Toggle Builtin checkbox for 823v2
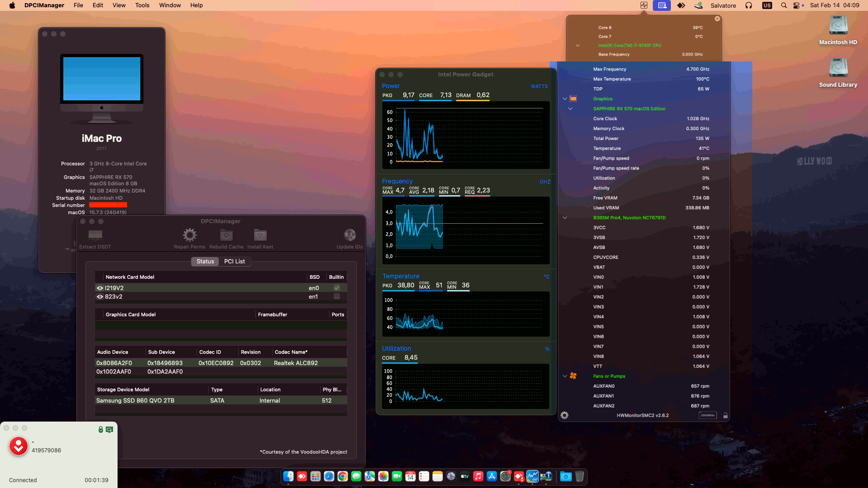Screen dimensions: 868x488 (336, 296)
